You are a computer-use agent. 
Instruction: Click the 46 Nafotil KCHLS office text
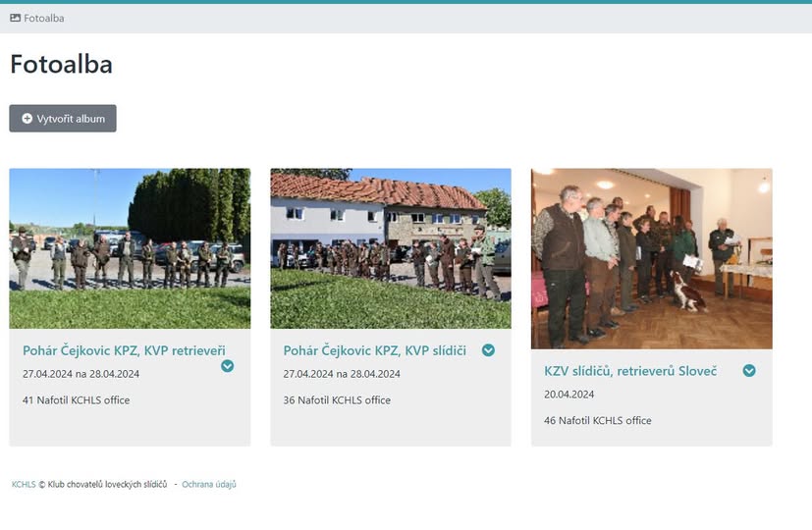(597, 421)
